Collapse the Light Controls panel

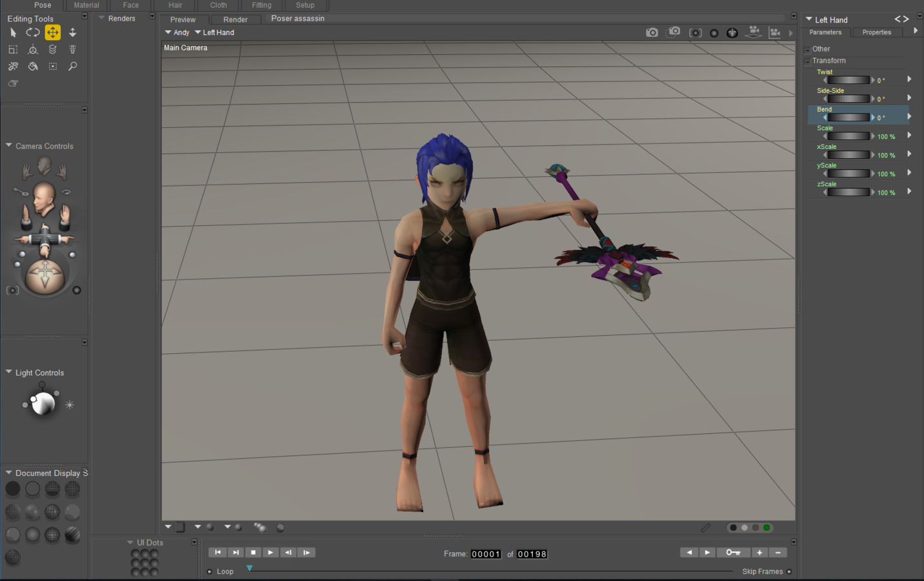pyautogui.click(x=9, y=372)
